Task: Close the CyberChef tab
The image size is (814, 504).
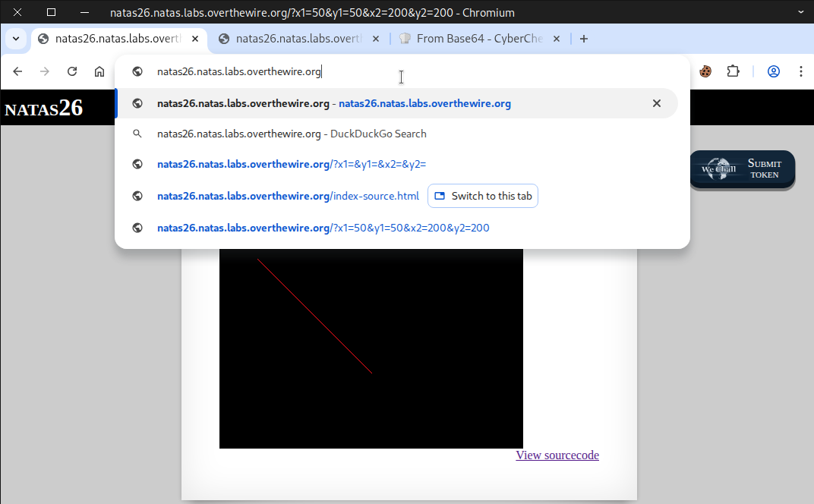Action: (557, 39)
